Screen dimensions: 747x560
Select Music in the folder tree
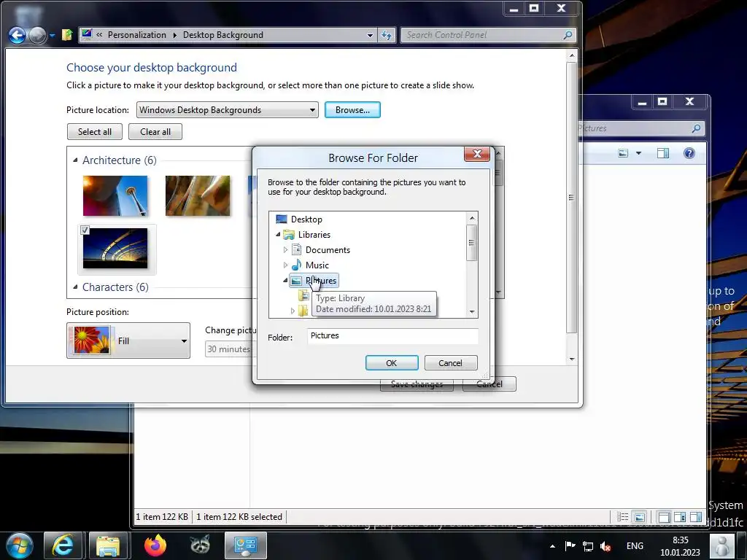(x=317, y=265)
